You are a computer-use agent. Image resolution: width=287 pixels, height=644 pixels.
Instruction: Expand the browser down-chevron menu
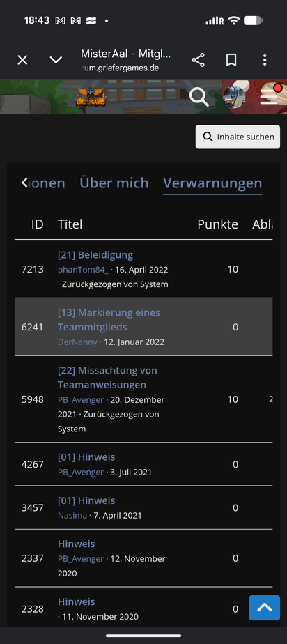56,60
